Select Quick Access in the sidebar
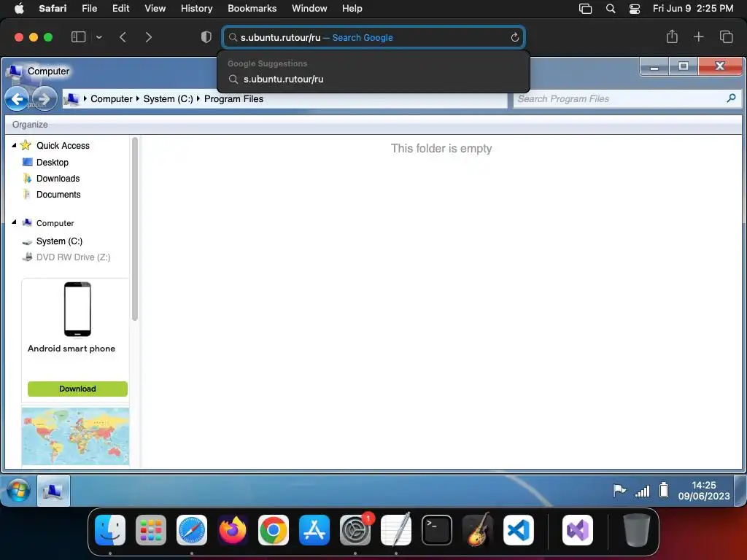Screen dimensions: 747x560 click(x=63, y=146)
